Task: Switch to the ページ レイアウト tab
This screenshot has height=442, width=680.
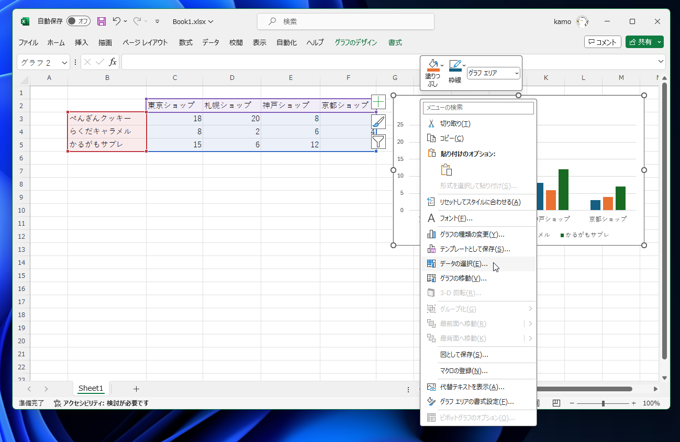Action: (x=145, y=43)
